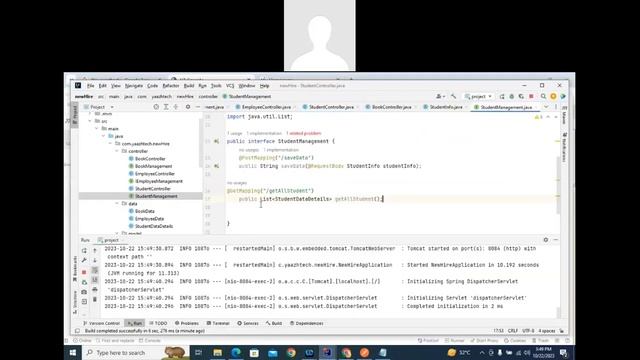Open Run panel settings gear
Viewport: 640px width, 360px height.
[546, 240]
